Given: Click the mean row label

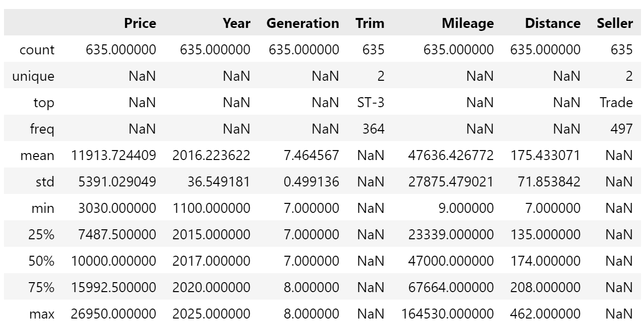Looking at the screenshot, I should 38,156.
